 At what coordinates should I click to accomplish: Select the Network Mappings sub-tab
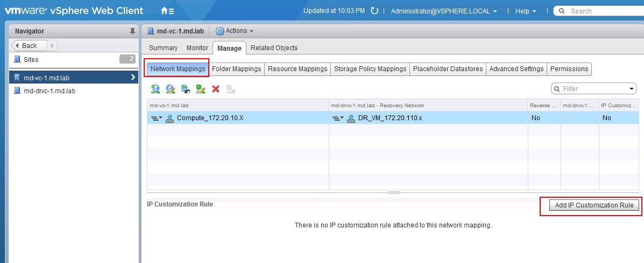[178, 69]
